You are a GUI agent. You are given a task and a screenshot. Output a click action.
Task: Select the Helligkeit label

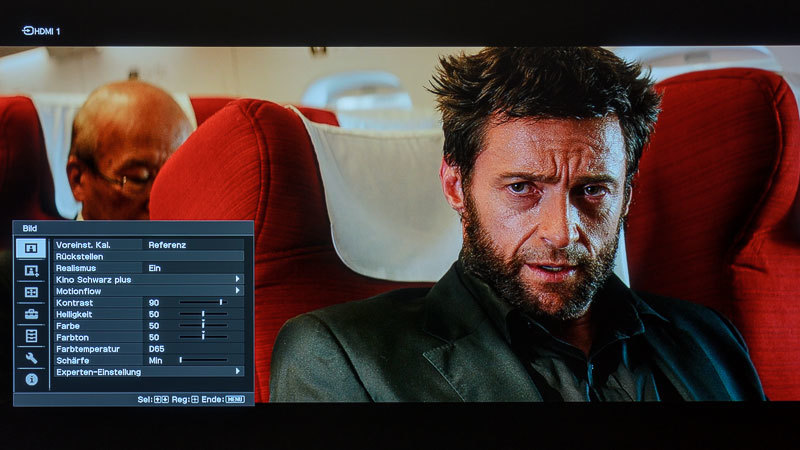pyautogui.click(x=74, y=314)
